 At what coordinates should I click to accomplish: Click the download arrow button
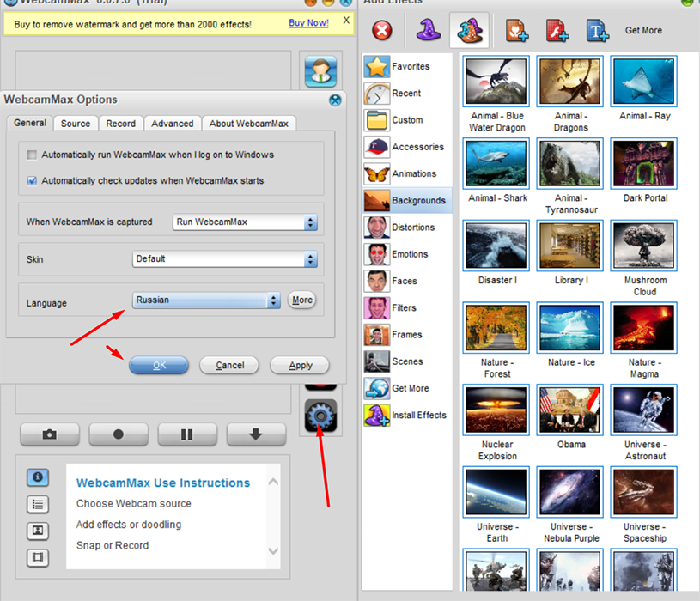click(x=256, y=434)
